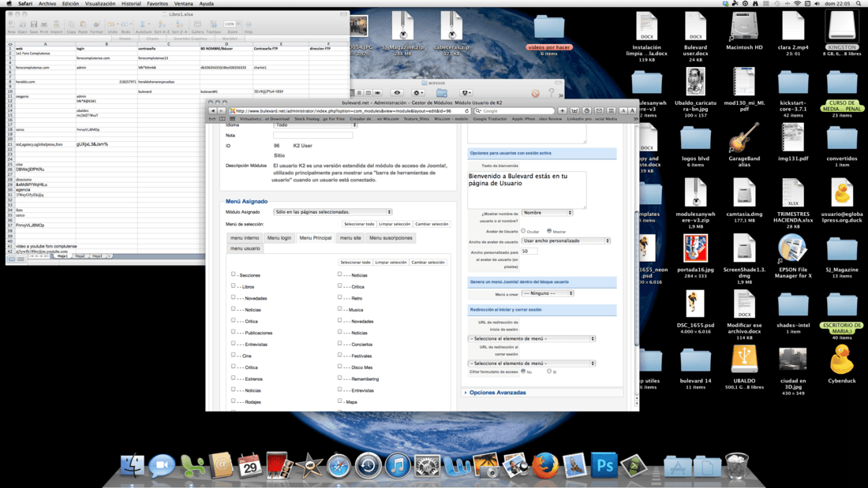The image size is (868, 488).
Task: Select Si radio for Cifrar formulario de acceso
Action: coord(549,371)
